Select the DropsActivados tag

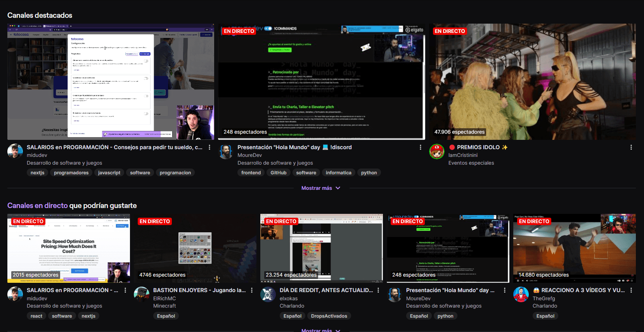pyautogui.click(x=329, y=316)
